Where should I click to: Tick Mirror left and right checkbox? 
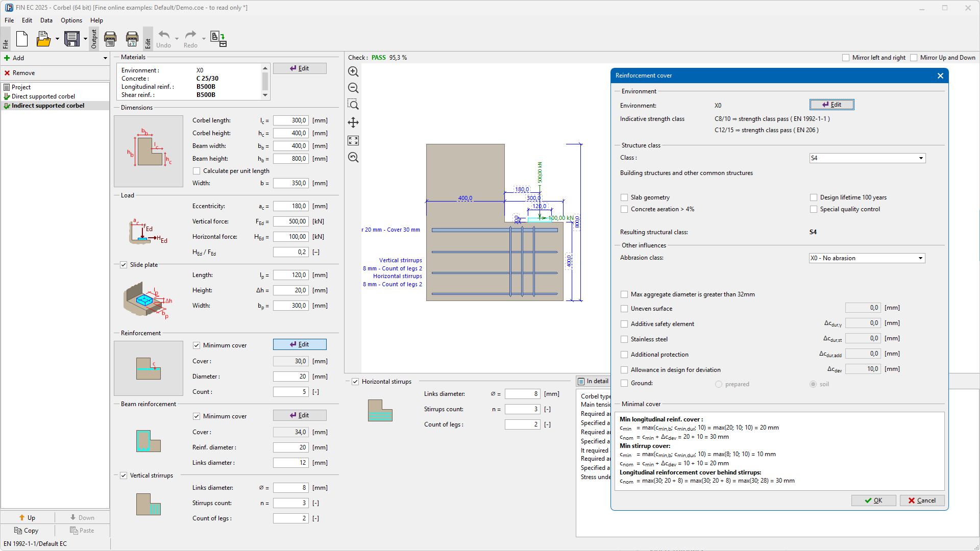click(846, 58)
